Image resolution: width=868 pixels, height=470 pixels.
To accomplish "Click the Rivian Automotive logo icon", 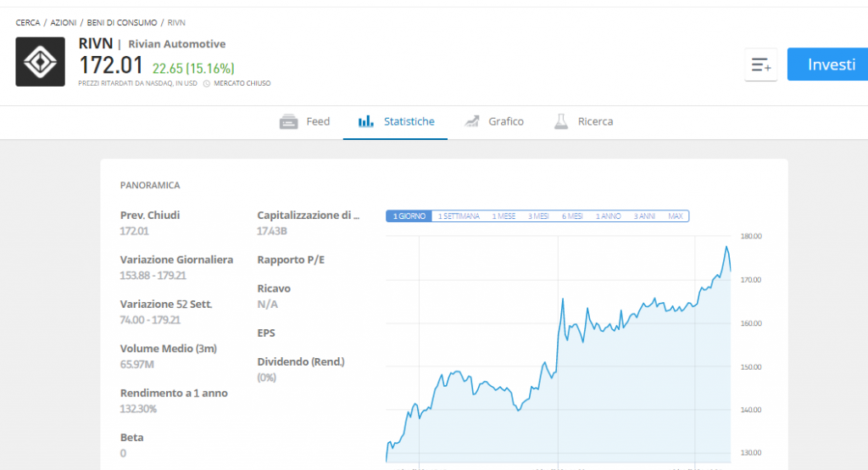I will point(41,62).
